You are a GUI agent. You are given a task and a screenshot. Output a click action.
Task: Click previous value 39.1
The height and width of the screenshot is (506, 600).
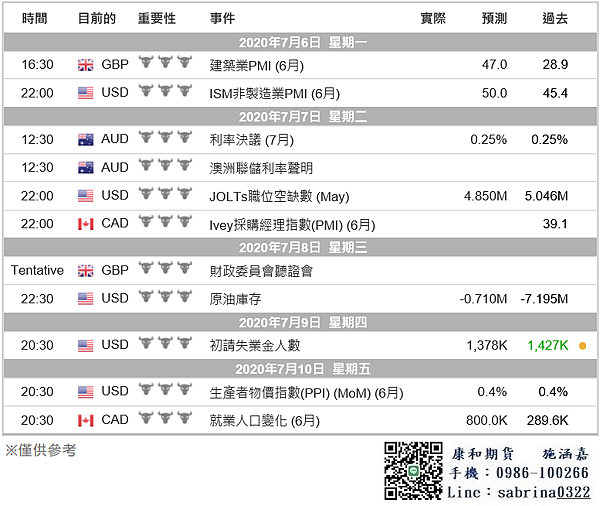click(555, 224)
